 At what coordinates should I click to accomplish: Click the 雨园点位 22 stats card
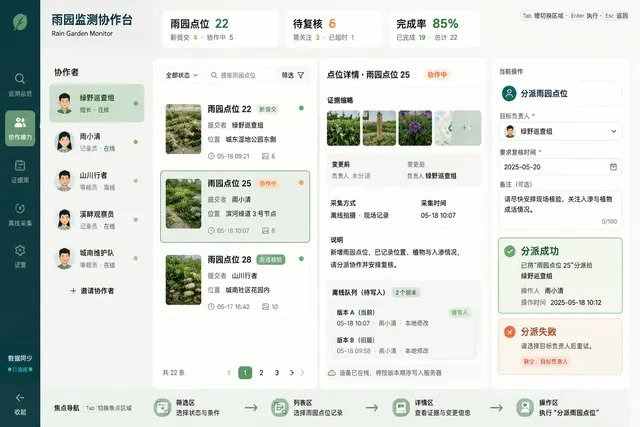pyautogui.click(x=221, y=29)
